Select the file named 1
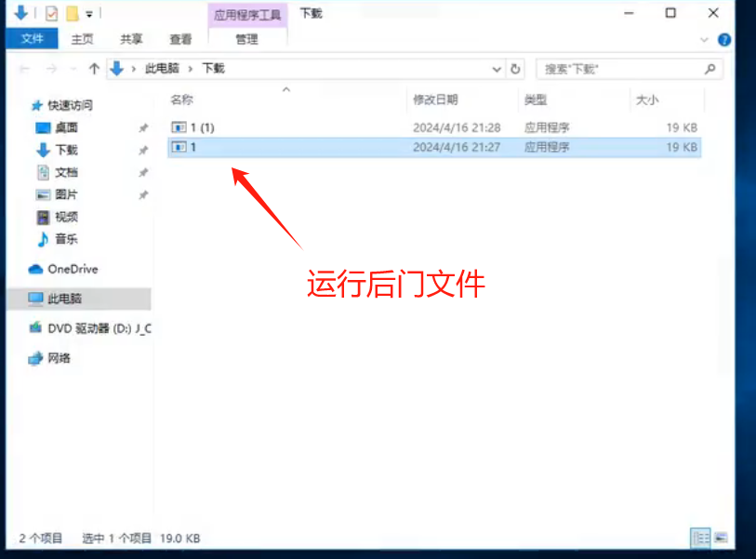The height and width of the screenshot is (559, 756). pyautogui.click(x=434, y=147)
